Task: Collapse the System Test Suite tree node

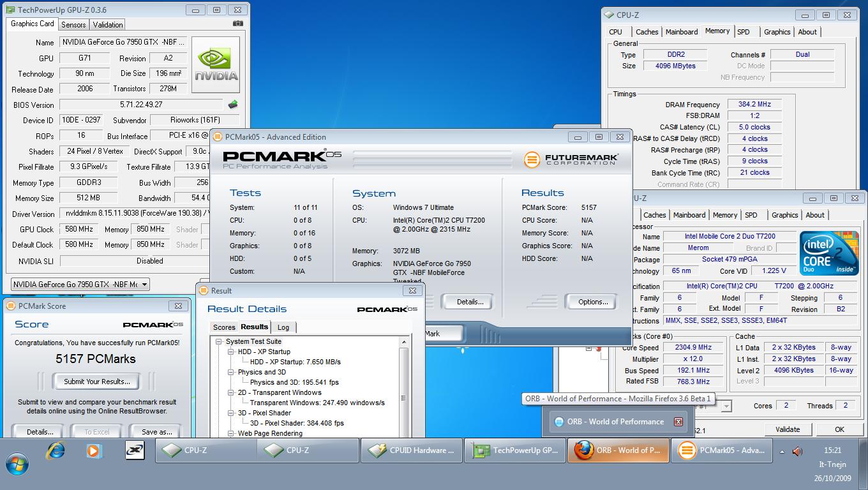Action: click(x=219, y=341)
